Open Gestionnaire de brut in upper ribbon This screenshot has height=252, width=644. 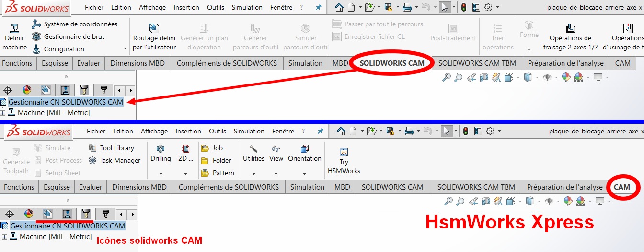tap(68, 36)
